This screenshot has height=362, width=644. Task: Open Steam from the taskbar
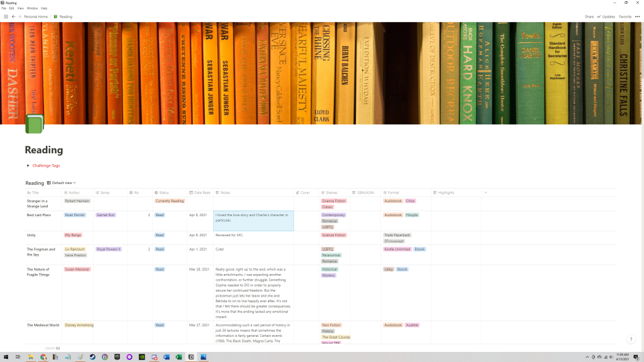92,357
